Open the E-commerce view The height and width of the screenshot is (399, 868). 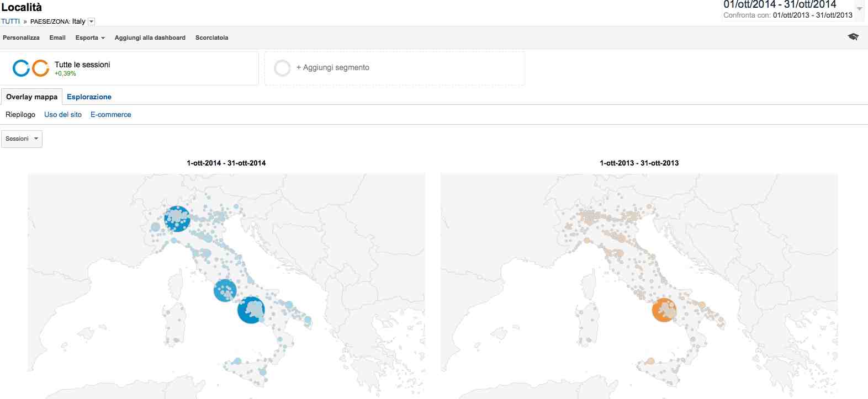point(110,114)
